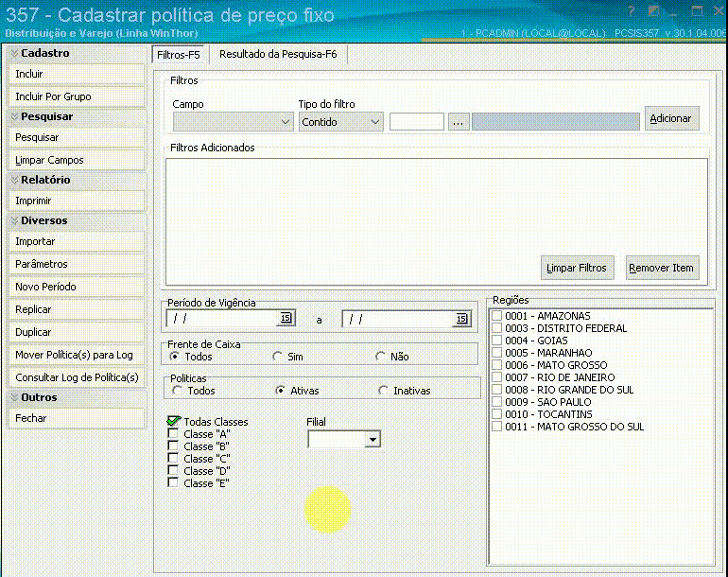Collapse the Pesquisar section chevron
The height and width of the screenshot is (577, 728).
pyautogui.click(x=14, y=116)
